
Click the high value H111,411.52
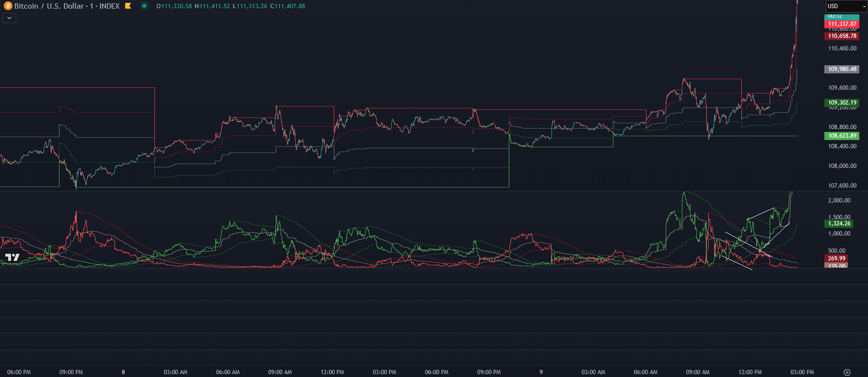[x=212, y=6]
